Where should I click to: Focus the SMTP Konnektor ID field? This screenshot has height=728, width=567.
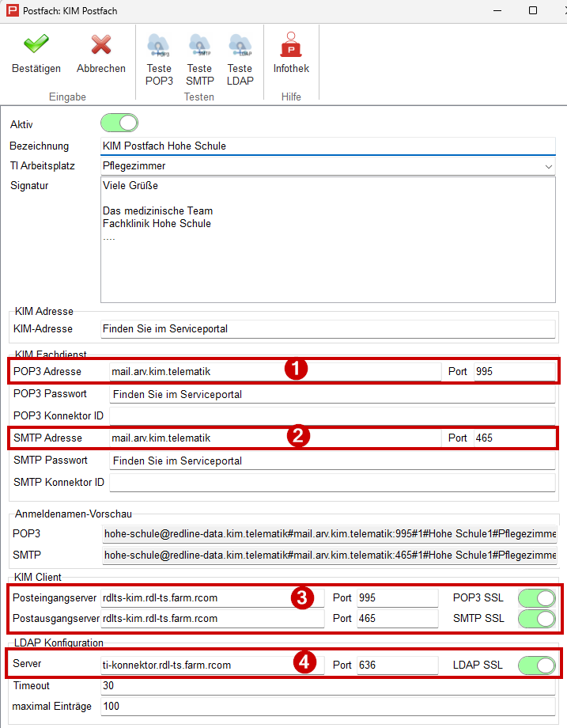coord(332,483)
